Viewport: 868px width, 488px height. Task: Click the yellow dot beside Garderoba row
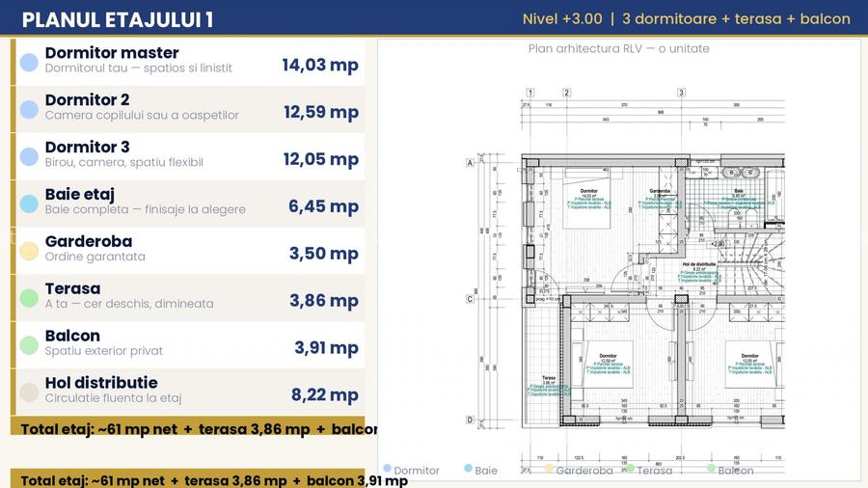(x=29, y=251)
